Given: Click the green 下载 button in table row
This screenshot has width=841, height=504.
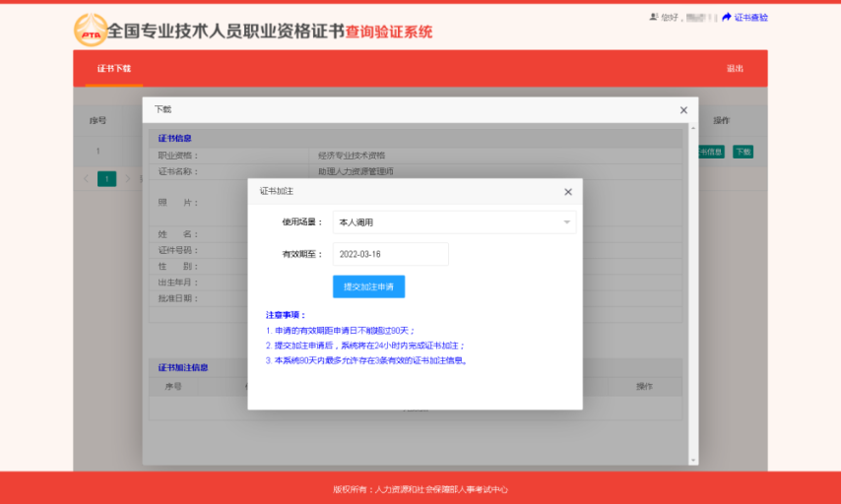Looking at the screenshot, I should point(743,152).
